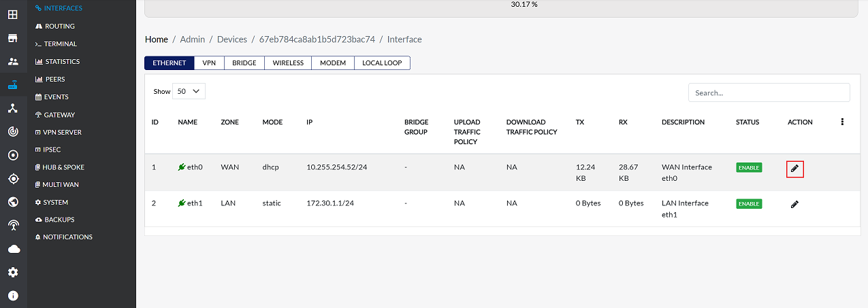Image resolution: width=868 pixels, height=308 pixels.
Task: Click the broadcast tower icon in the left rail
Action: 13,226
